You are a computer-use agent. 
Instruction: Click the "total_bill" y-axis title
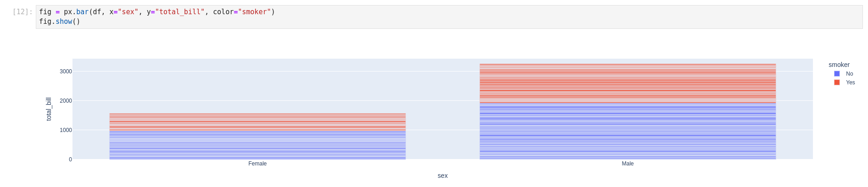click(x=49, y=109)
